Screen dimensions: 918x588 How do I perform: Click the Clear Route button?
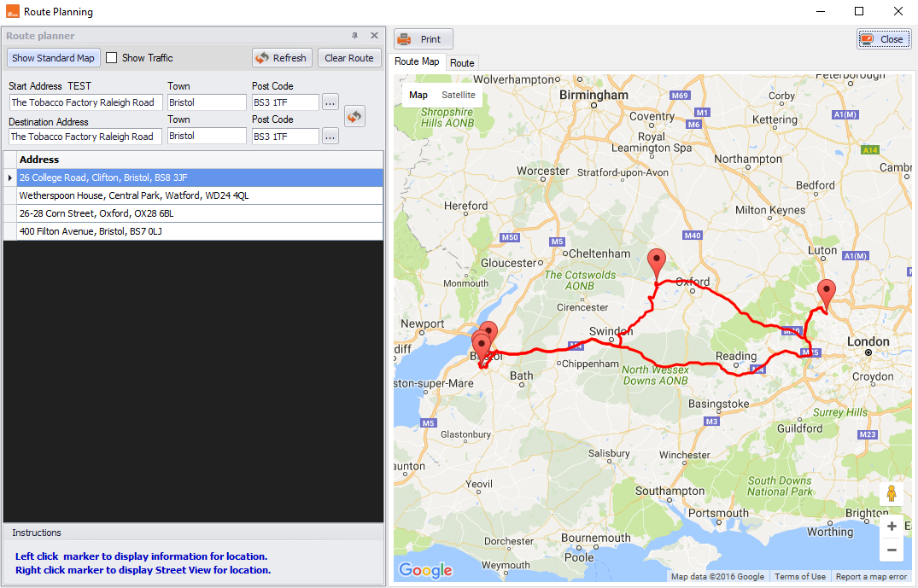pyautogui.click(x=349, y=58)
